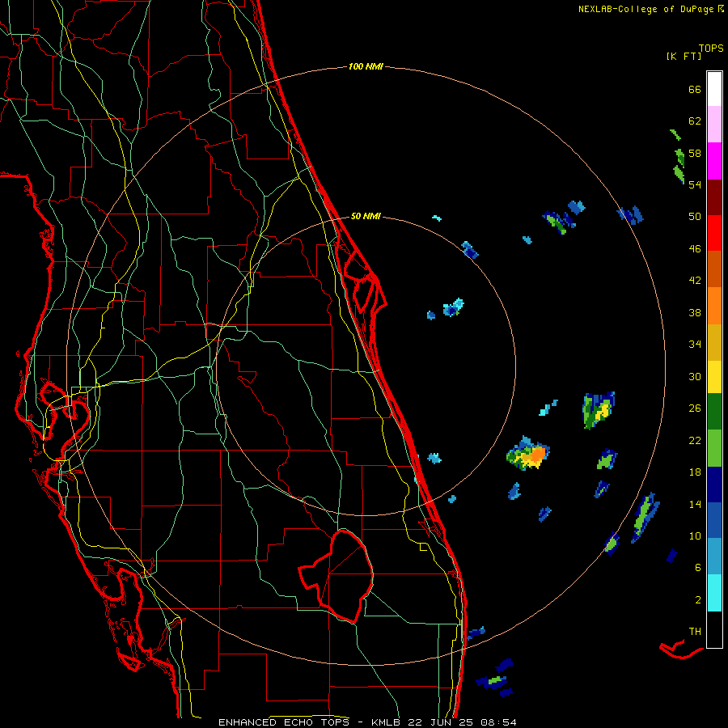
Task: Click the dark green legend swatch
Action: click(x=714, y=412)
